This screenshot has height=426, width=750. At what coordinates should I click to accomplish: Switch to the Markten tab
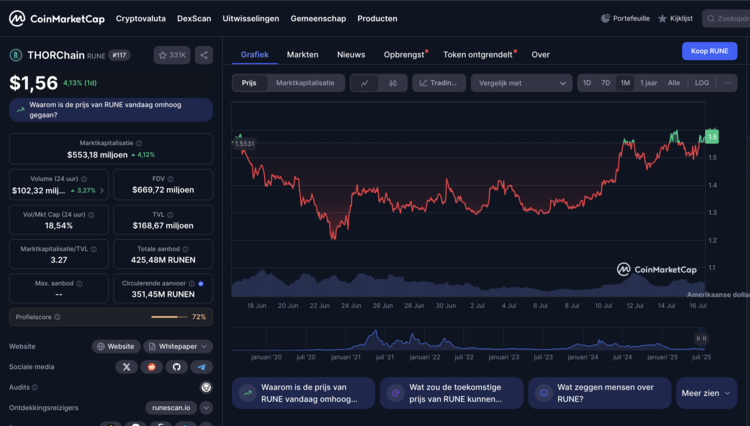(302, 55)
